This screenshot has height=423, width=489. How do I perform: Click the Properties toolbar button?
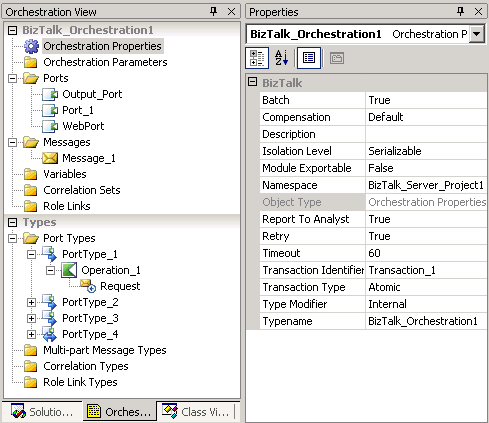tap(309, 58)
